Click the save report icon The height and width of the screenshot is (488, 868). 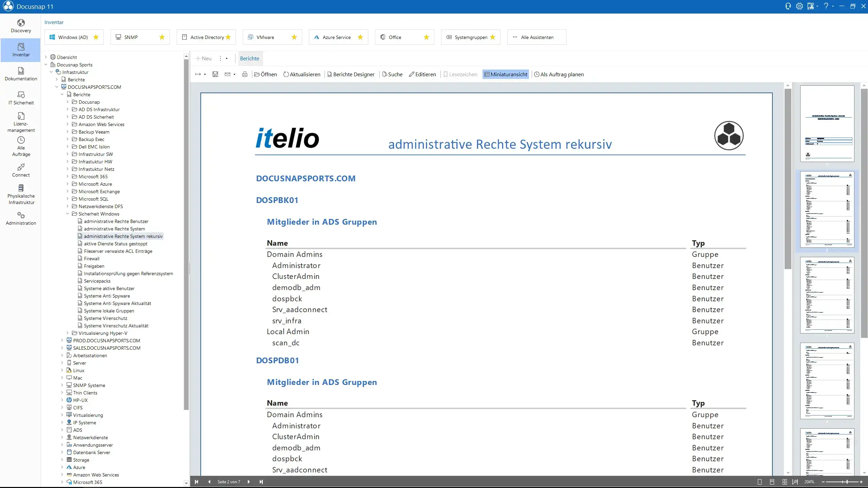coord(215,74)
